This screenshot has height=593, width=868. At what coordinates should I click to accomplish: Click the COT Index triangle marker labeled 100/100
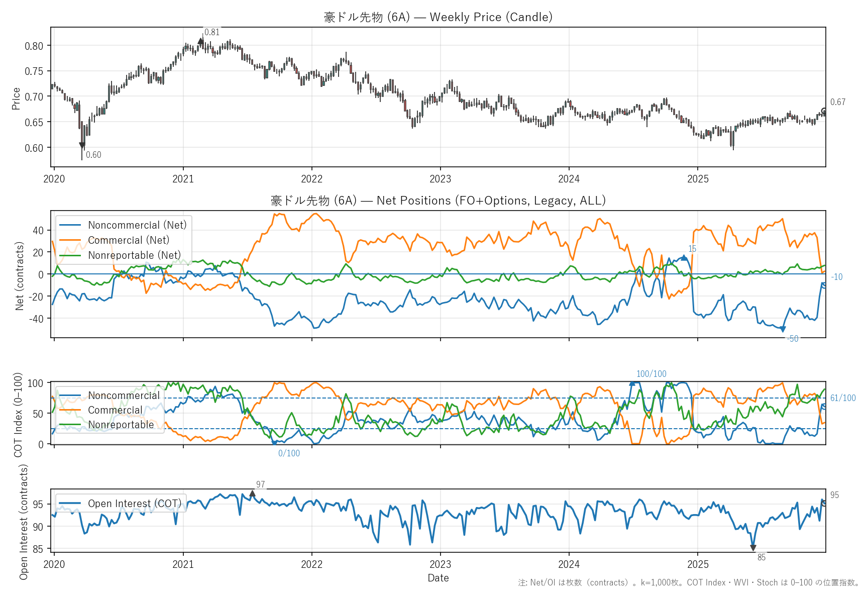click(x=632, y=383)
